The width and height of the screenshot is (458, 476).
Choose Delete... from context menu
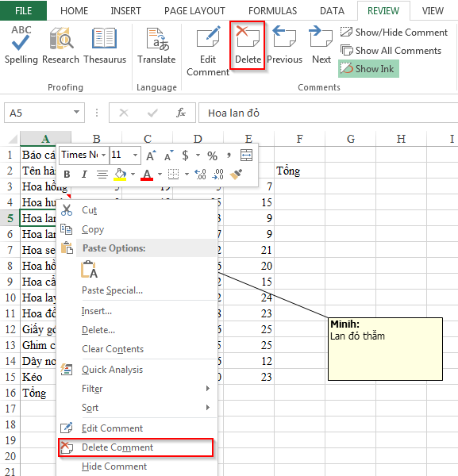tap(137, 330)
